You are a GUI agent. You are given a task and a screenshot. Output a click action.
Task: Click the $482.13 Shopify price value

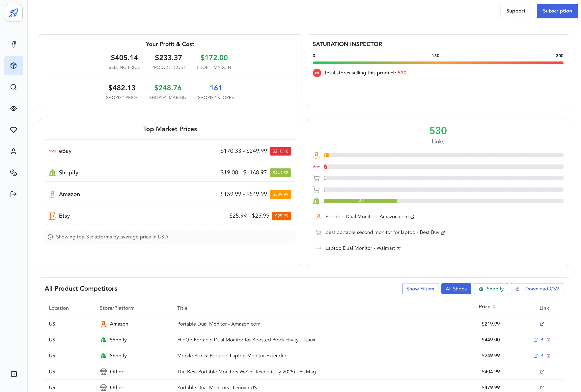click(122, 88)
